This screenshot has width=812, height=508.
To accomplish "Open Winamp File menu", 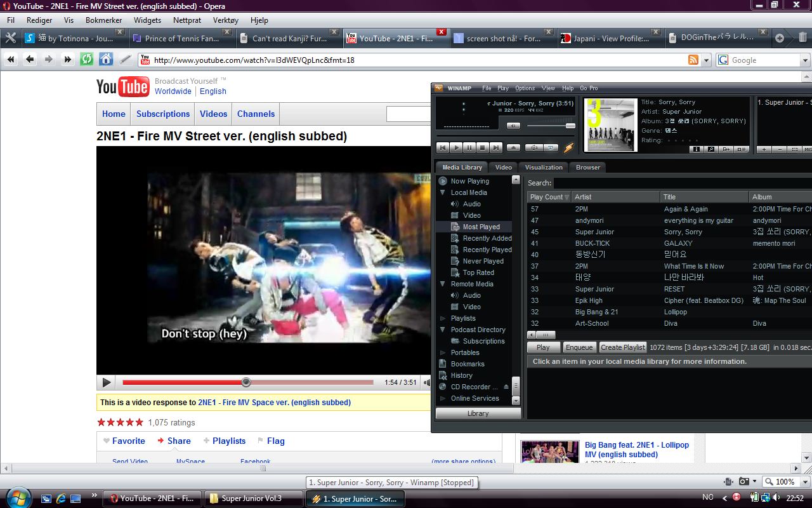I will [x=487, y=88].
